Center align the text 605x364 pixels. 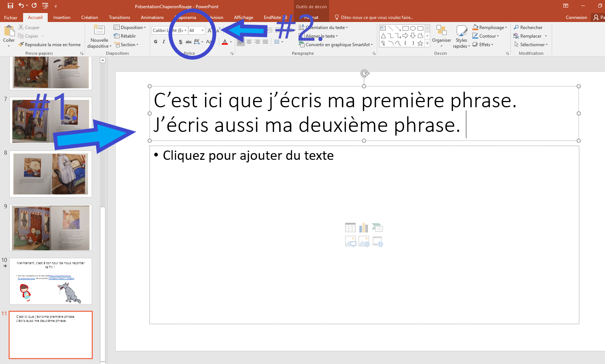pyautogui.click(x=249, y=42)
